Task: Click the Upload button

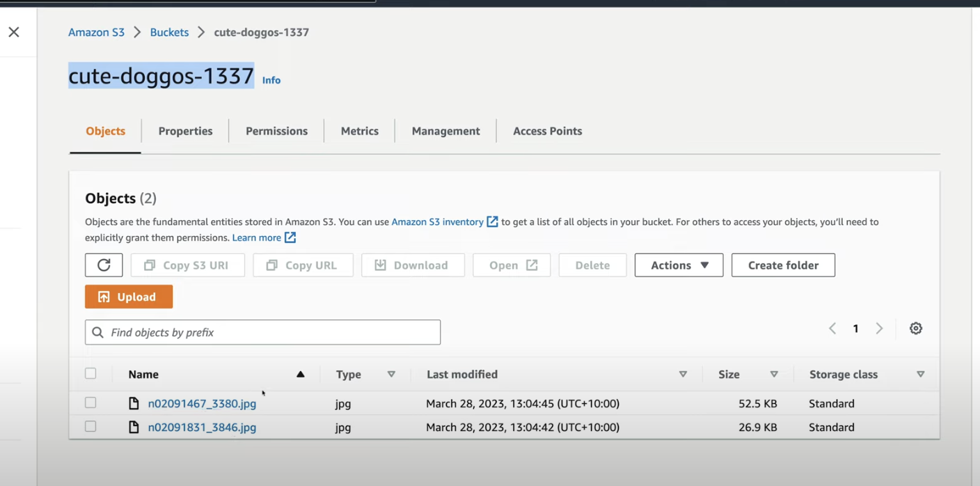Action: coord(129,297)
